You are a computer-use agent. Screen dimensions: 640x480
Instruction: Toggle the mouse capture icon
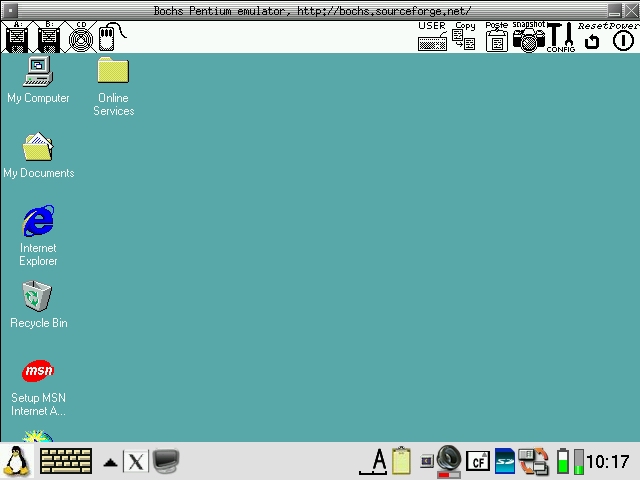[110, 37]
